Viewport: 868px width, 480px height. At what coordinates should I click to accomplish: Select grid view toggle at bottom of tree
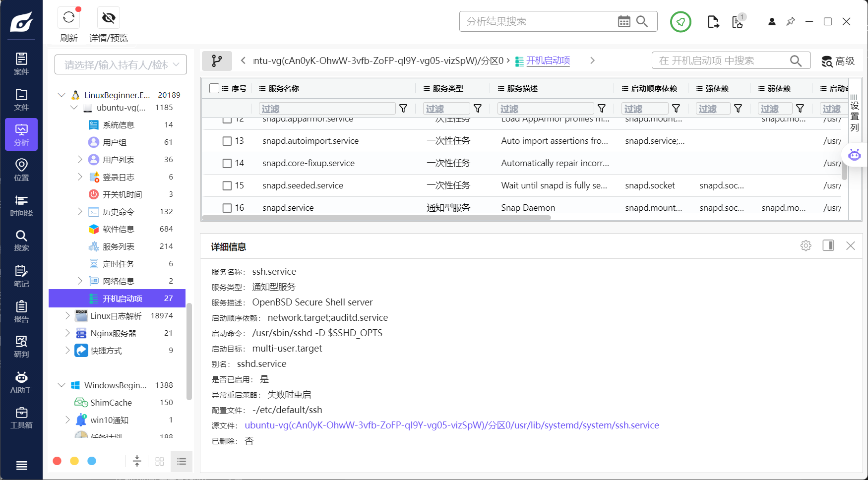(x=160, y=461)
